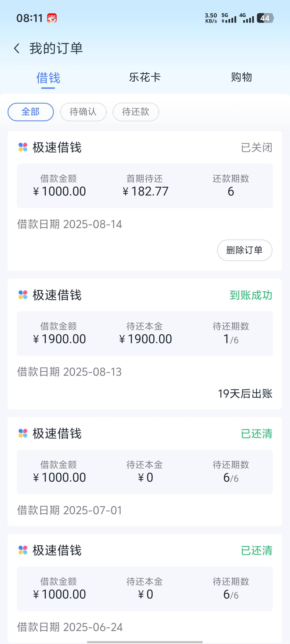Image resolution: width=290 pixels, height=644 pixels.
Task: Tap the 19天后出账 text
Action: pos(245,394)
